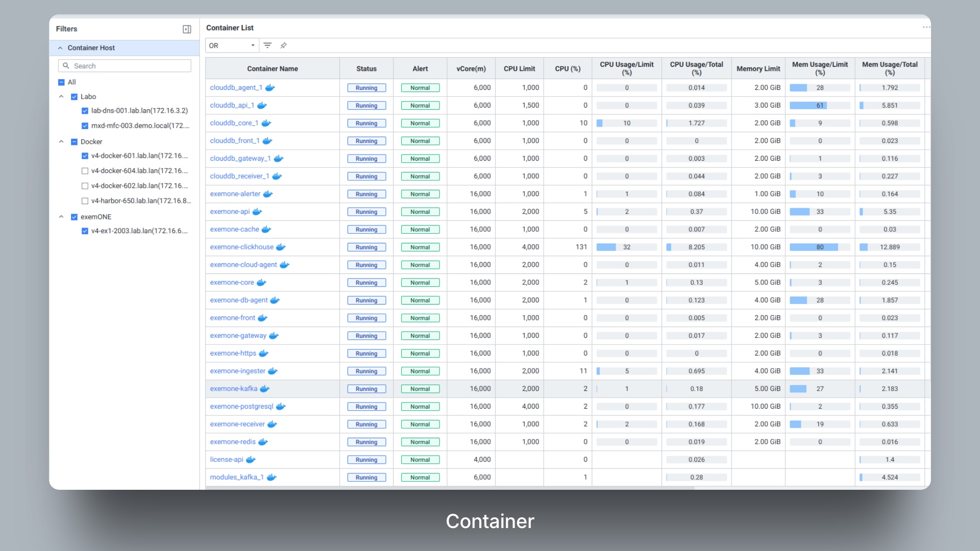Sort by the CPU (%) column header
This screenshot has height=551, width=980.
567,69
